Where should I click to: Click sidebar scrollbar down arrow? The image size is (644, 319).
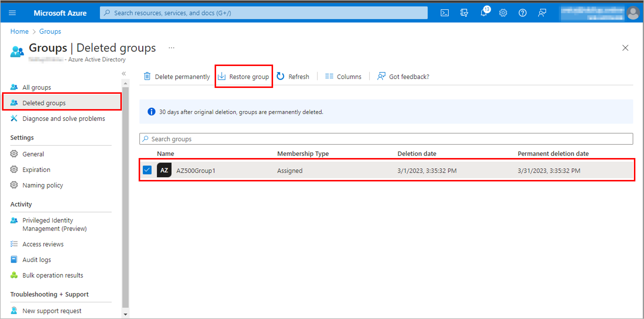click(125, 314)
